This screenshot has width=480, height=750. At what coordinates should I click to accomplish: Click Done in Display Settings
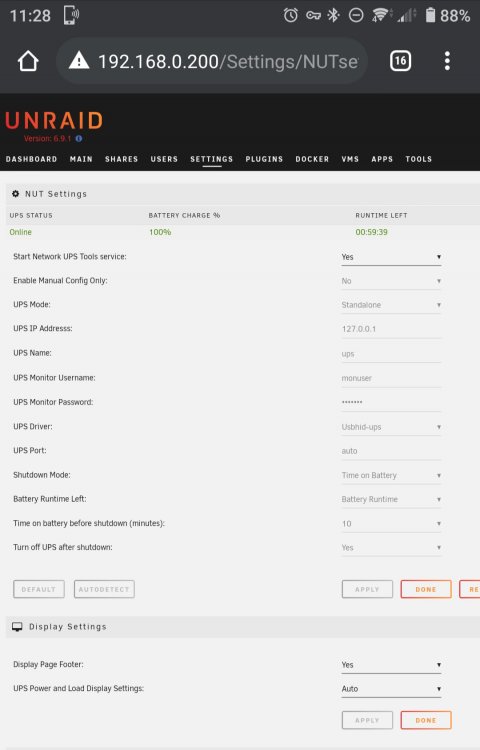[426, 720]
